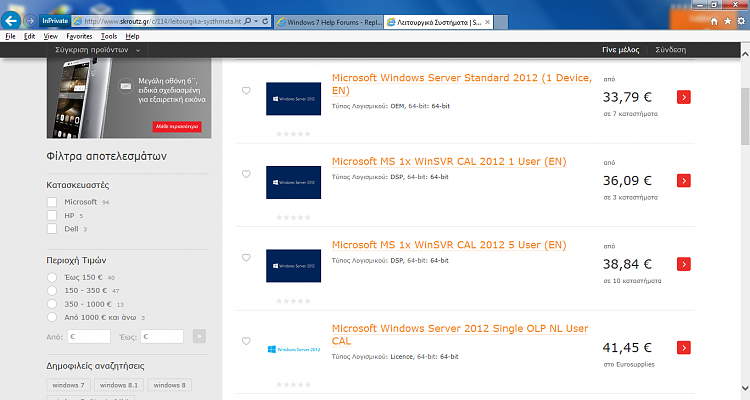Image resolution: width=750 pixels, height=400 pixels.
Task: Open the Help menu
Action: coord(132,36)
